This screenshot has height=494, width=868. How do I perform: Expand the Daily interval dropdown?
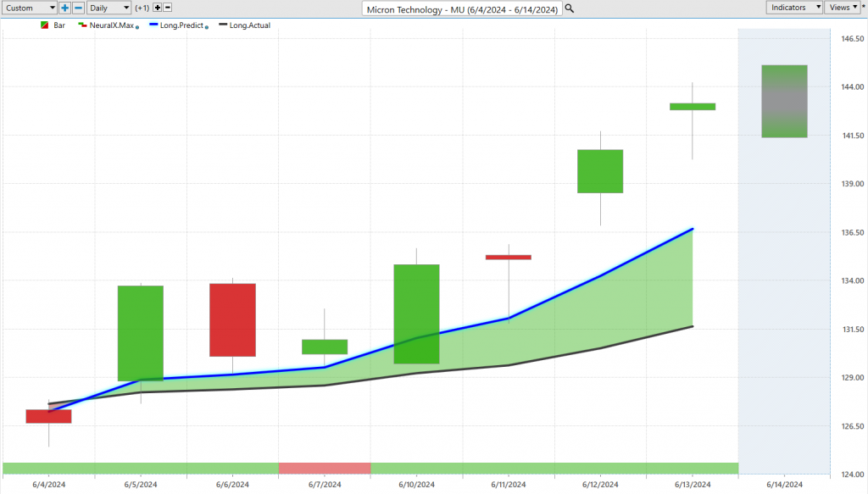(x=109, y=8)
